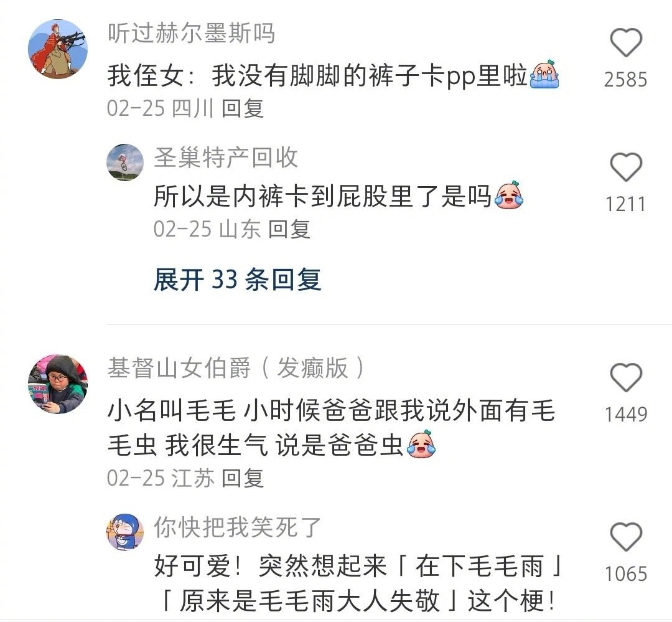The width and height of the screenshot is (672, 622).
Task: Expand the 33 hidden replies
Action: [238, 280]
